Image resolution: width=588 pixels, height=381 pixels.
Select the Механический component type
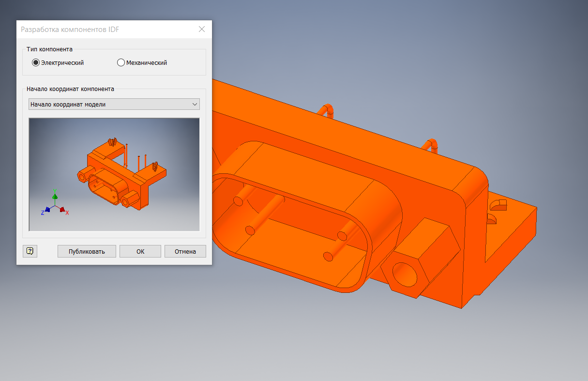point(121,62)
